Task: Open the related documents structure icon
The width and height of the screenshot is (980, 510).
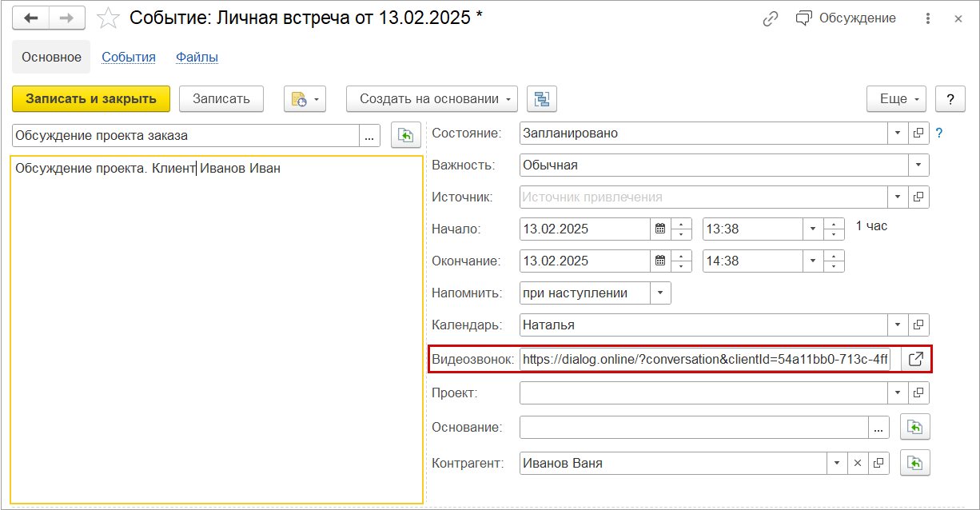Action: (x=542, y=99)
